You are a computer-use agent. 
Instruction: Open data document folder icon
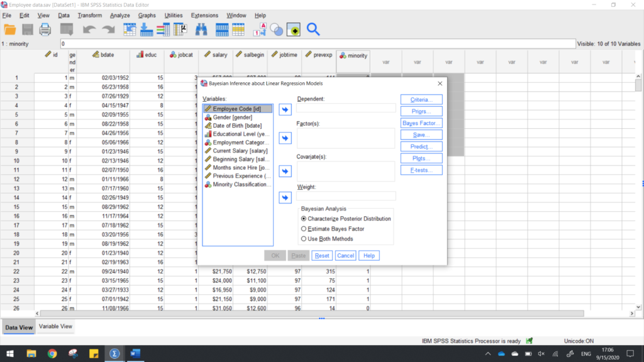click(x=10, y=30)
